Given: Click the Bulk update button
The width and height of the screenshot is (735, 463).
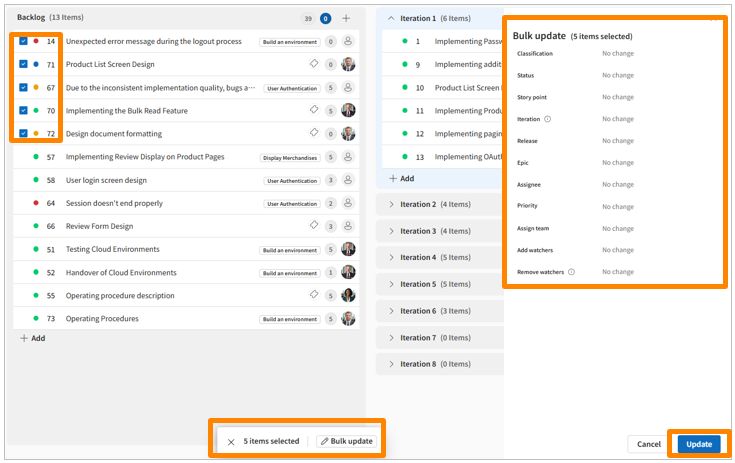Looking at the screenshot, I should click(346, 441).
